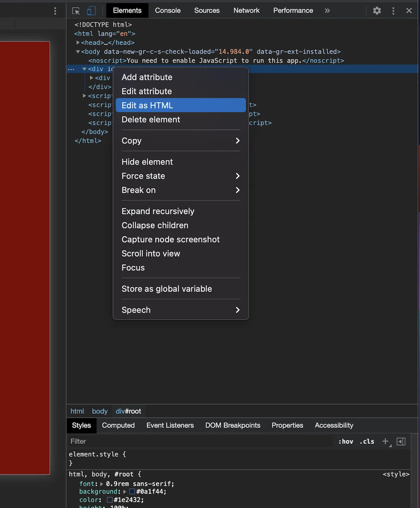
Task: Select the <html lang="en"> row
Action: tap(105, 34)
